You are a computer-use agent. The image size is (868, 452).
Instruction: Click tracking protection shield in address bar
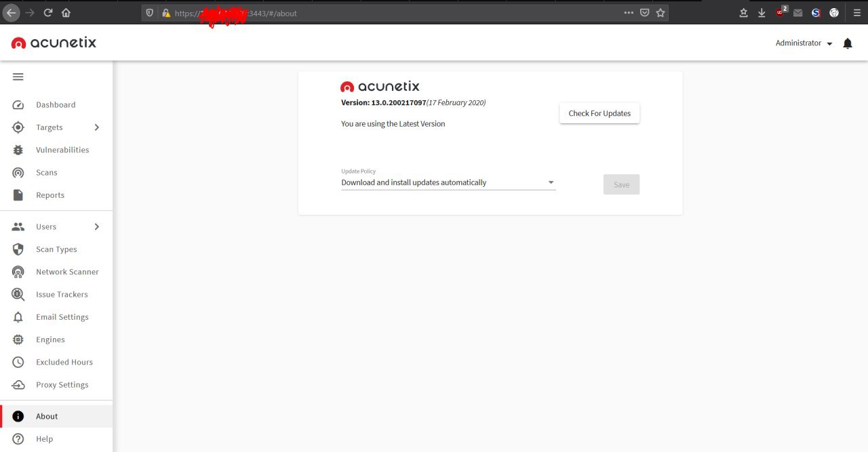(150, 13)
